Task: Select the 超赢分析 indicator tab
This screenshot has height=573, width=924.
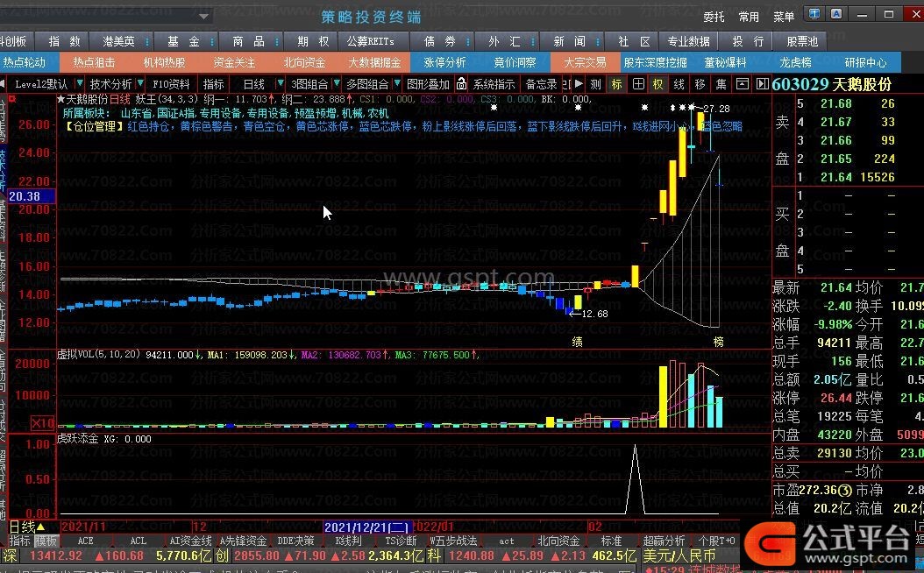Action: tap(664, 541)
